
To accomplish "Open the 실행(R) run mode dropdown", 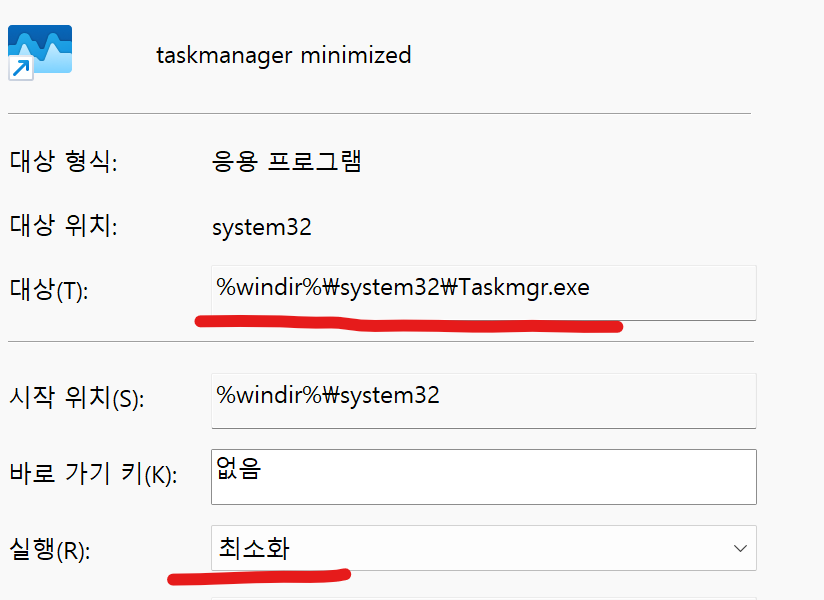I will (x=480, y=548).
